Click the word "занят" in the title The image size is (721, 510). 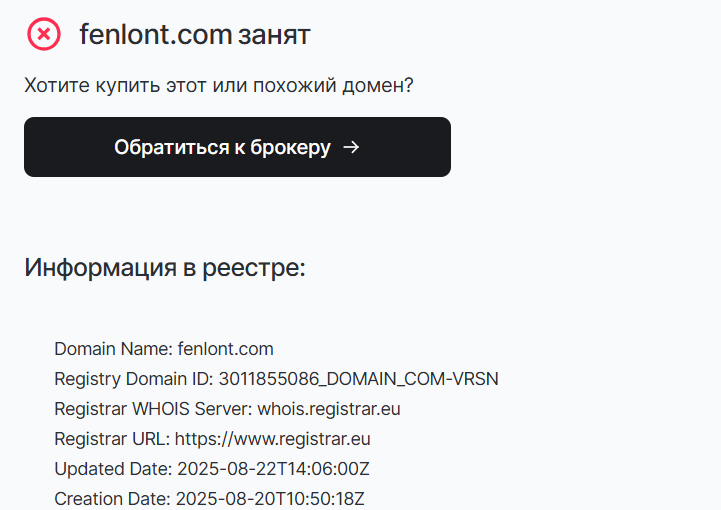pos(274,36)
